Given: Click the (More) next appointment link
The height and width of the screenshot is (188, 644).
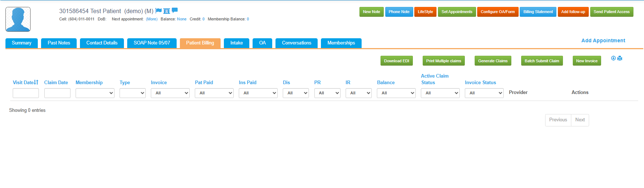Looking at the screenshot, I should click(152, 19).
